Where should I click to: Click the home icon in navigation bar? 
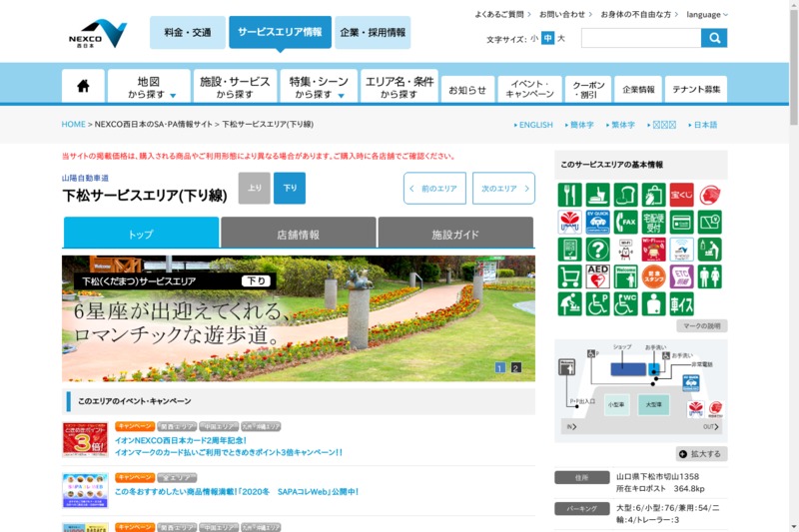[x=83, y=86]
